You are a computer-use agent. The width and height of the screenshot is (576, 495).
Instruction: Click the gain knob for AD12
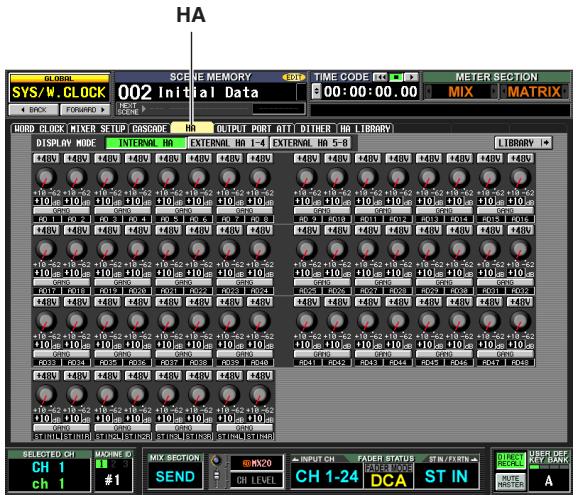pyautogui.click(x=398, y=178)
